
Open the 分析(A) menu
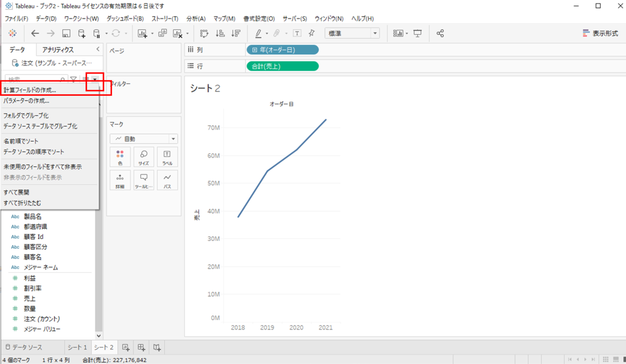pos(196,18)
